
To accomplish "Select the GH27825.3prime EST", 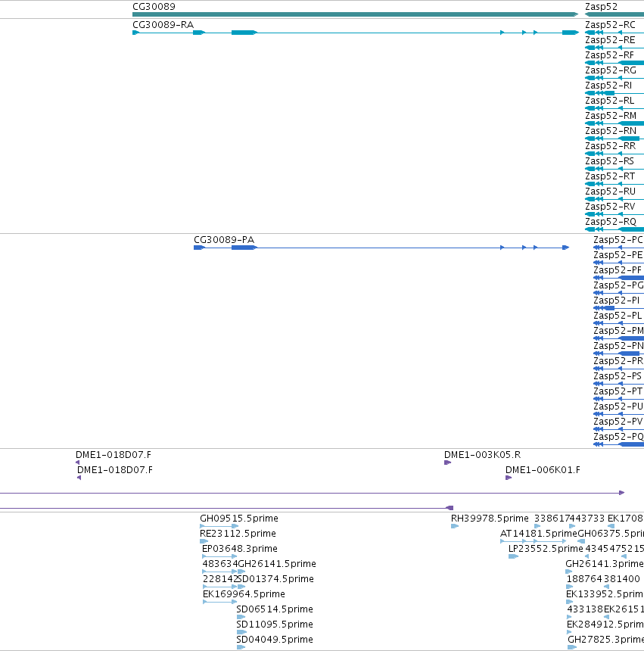I will coord(606,640).
